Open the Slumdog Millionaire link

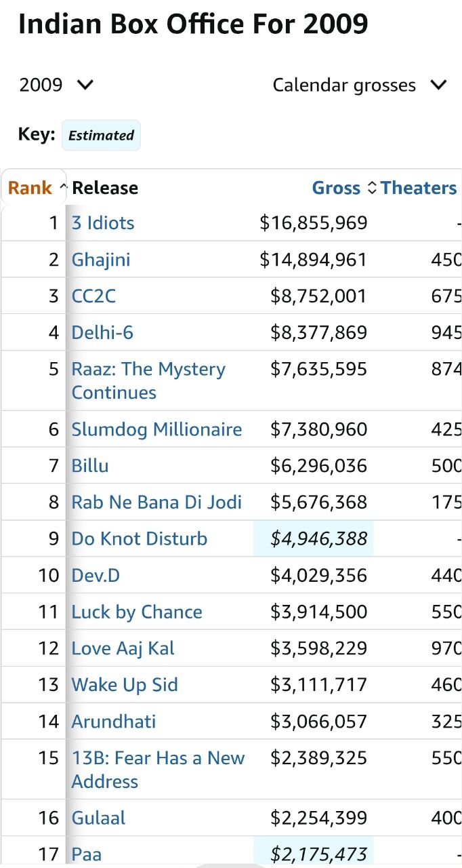pos(156,430)
